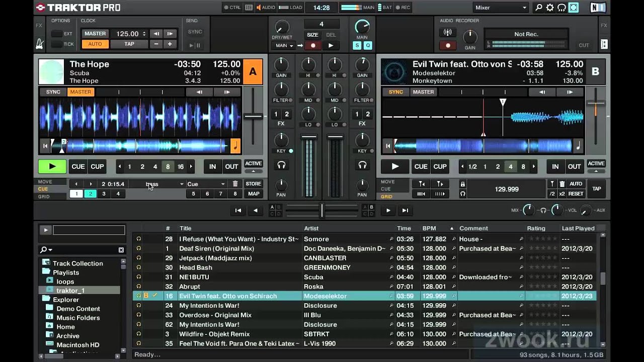Click the crossfader handle
This screenshot has width=644, height=362.
click(322, 210)
